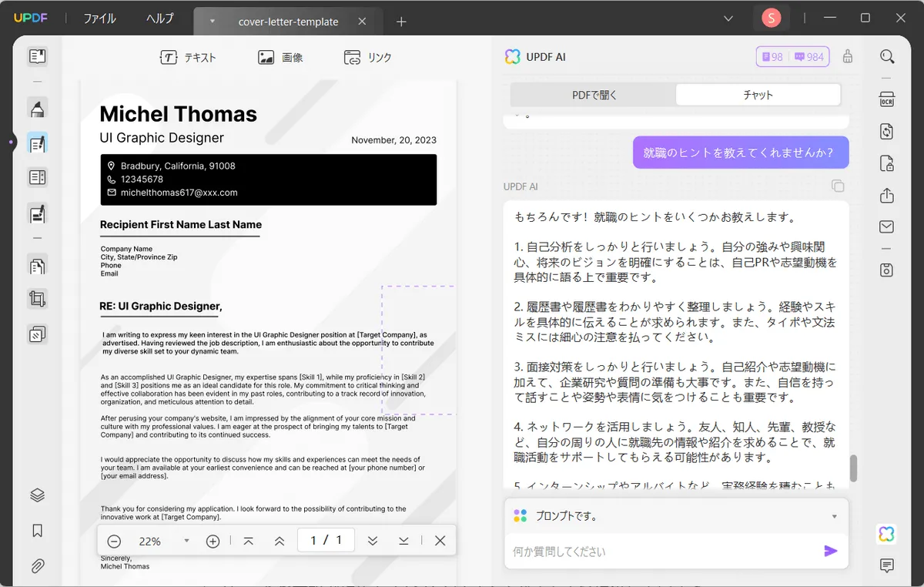Open the tab list dropdown arrow on tab
The image size is (924, 587).
[212, 22]
